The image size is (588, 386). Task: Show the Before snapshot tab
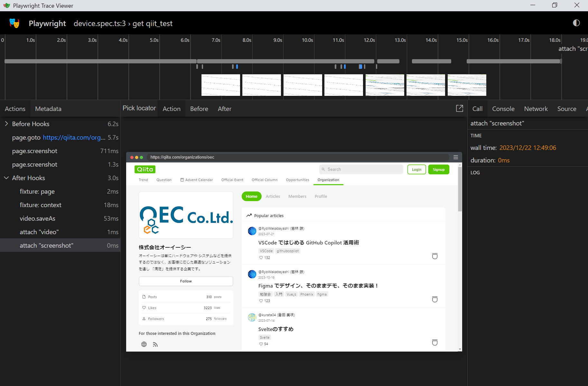199,109
